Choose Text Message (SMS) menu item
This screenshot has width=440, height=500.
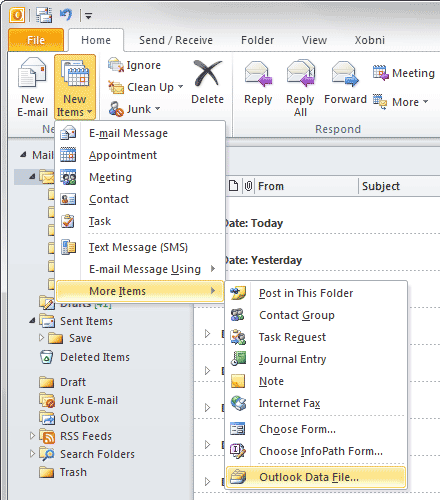point(140,247)
